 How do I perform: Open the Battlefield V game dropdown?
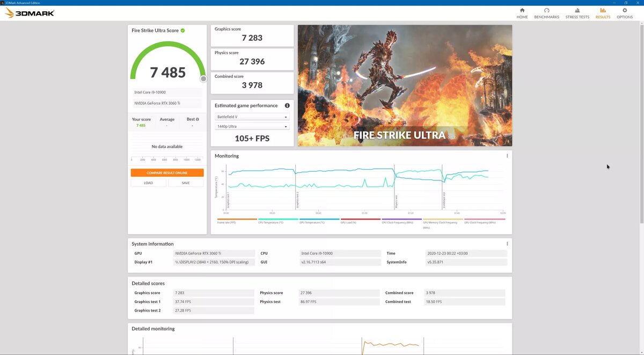pyautogui.click(x=252, y=117)
